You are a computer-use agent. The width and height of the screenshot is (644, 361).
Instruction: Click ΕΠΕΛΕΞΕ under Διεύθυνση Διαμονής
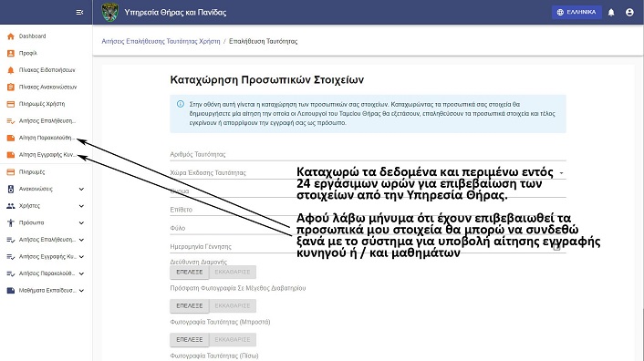coord(190,272)
